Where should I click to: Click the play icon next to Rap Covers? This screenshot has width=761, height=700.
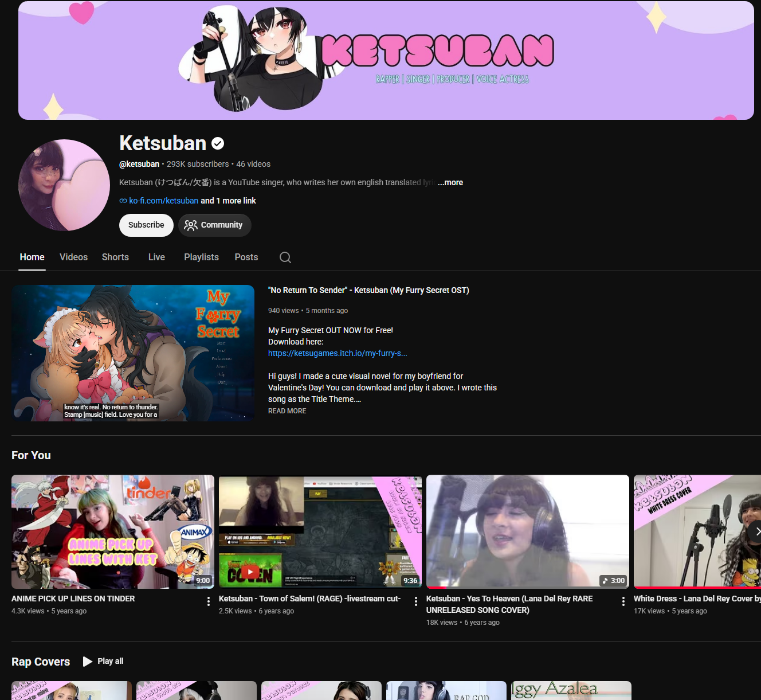(x=87, y=662)
